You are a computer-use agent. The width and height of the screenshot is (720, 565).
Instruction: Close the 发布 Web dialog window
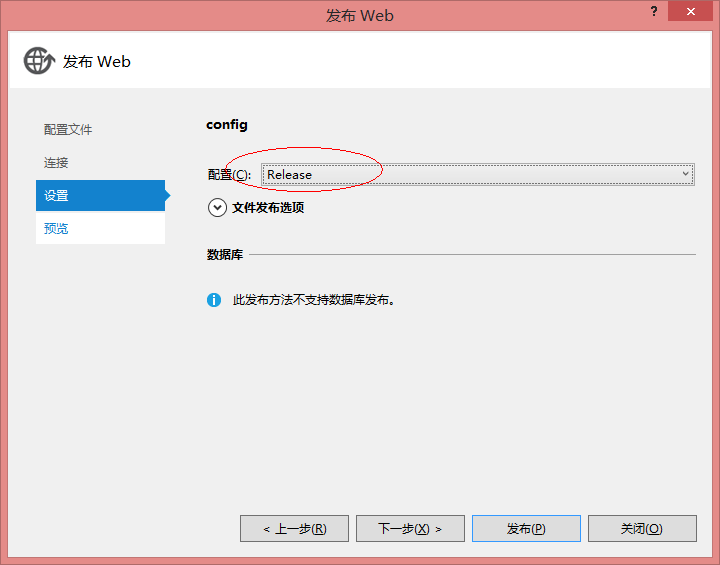tap(690, 11)
